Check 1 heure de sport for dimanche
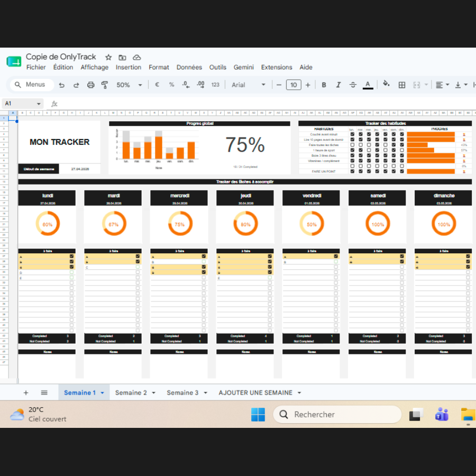Screen dimensions: 476x476 coord(402,150)
